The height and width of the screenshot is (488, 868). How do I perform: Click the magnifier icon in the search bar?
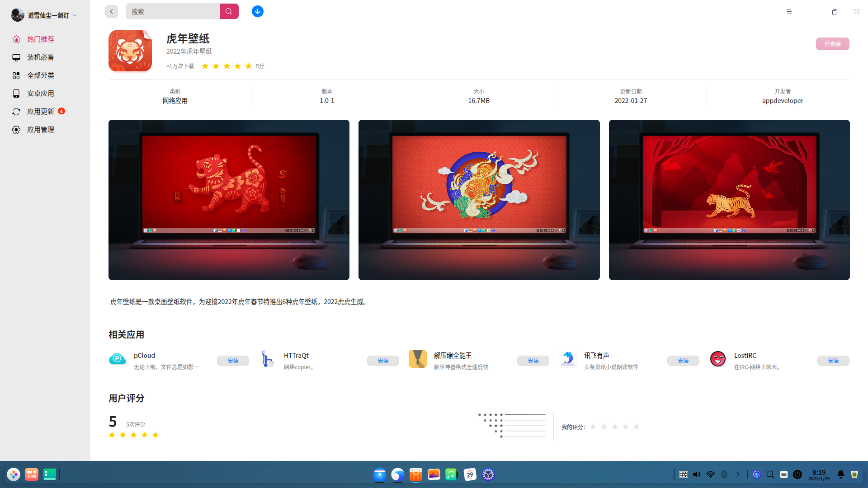229,11
